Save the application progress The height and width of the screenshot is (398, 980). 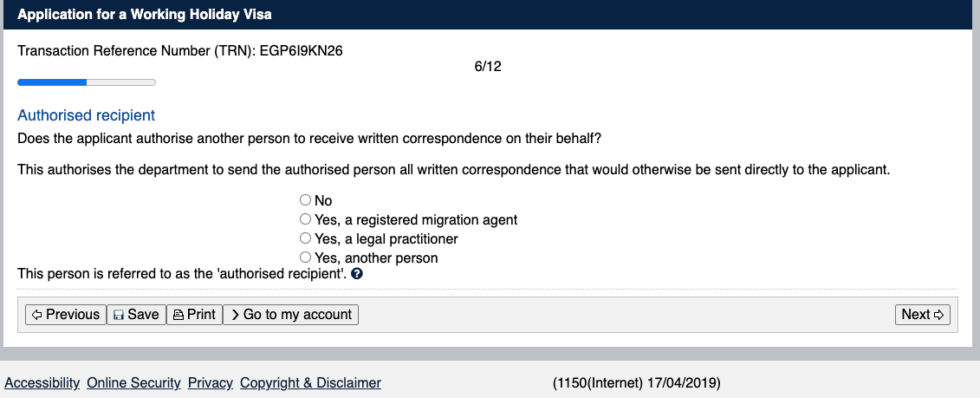136,314
